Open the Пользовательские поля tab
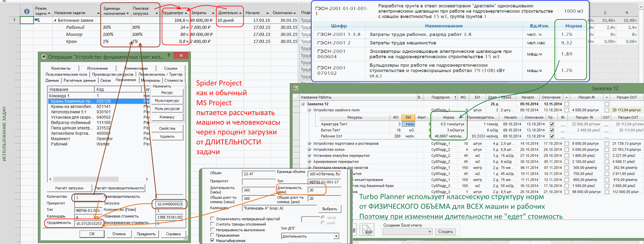The width and height of the screenshot is (644, 244). point(66,74)
